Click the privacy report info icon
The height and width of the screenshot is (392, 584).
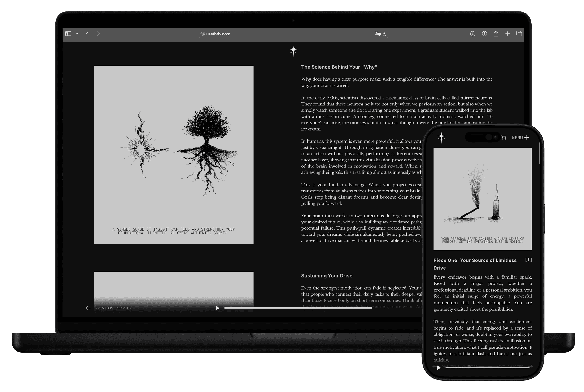(484, 34)
